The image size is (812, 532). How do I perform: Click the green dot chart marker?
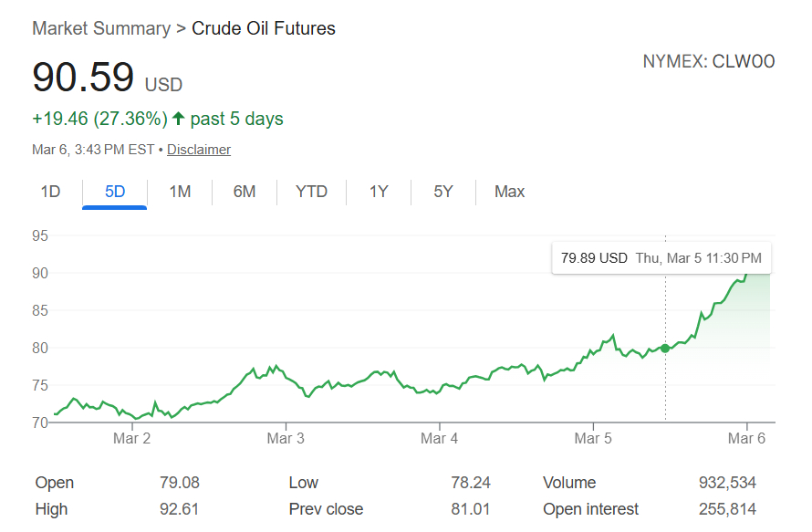[x=665, y=348]
